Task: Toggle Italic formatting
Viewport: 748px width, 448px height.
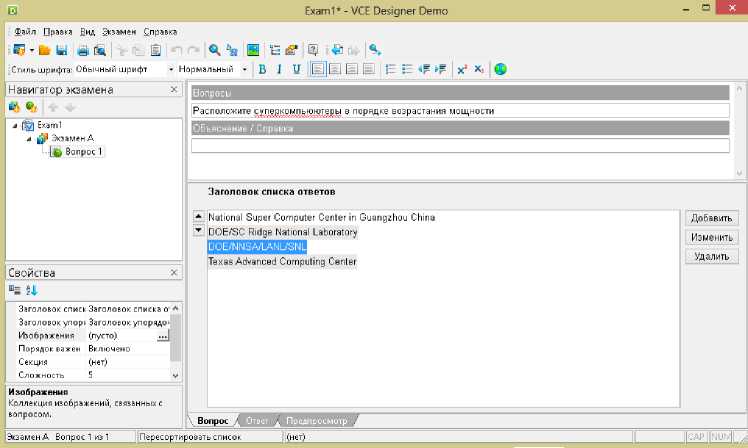Action: coord(279,69)
